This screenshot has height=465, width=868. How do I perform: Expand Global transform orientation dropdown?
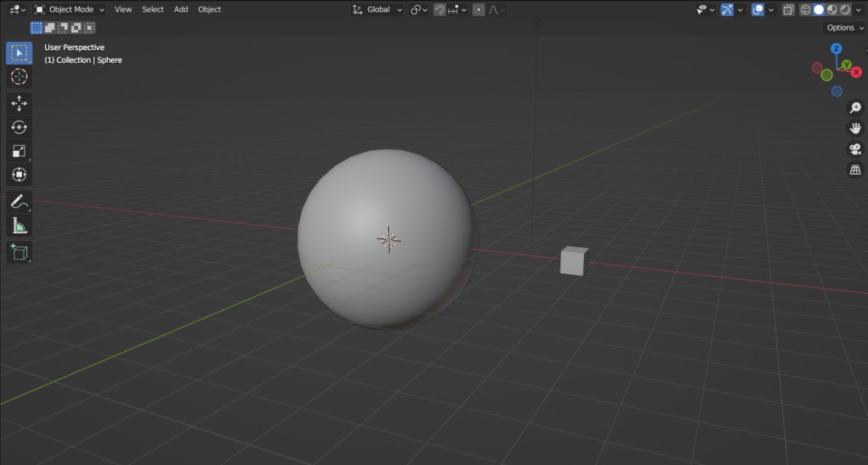[x=378, y=10]
